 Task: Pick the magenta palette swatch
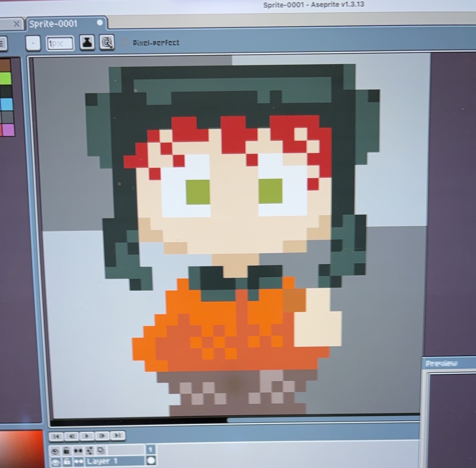(8, 130)
